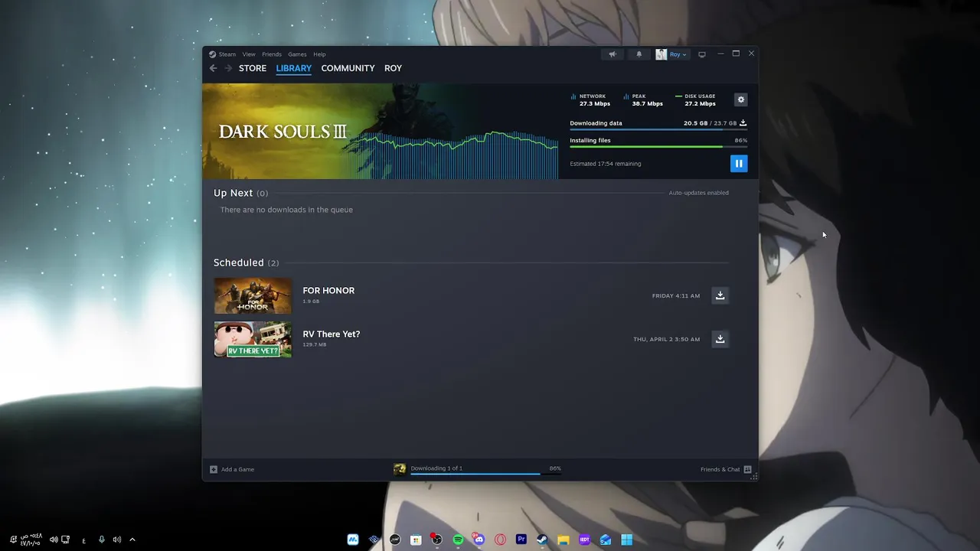Open Microsoft Store from the taskbar
The width and height of the screenshot is (980, 551).
pyautogui.click(x=416, y=540)
